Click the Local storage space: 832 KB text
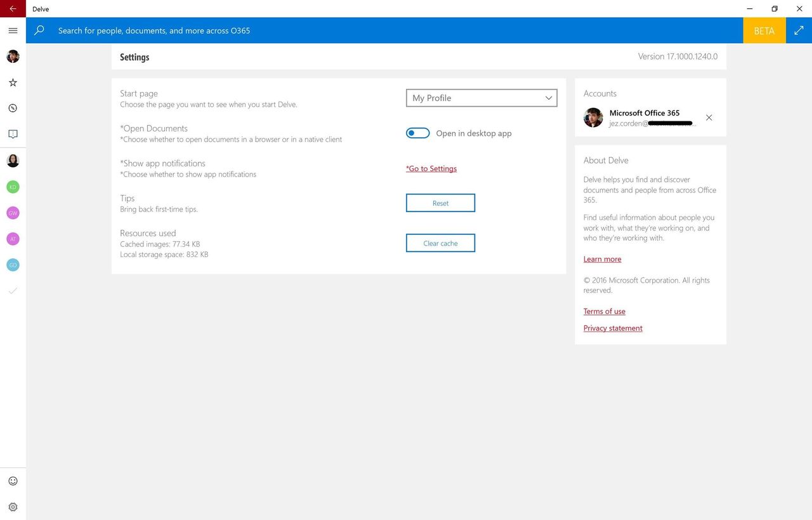Image resolution: width=812 pixels, height=520 pixels. pyautogui.click(x=164, y=255)
